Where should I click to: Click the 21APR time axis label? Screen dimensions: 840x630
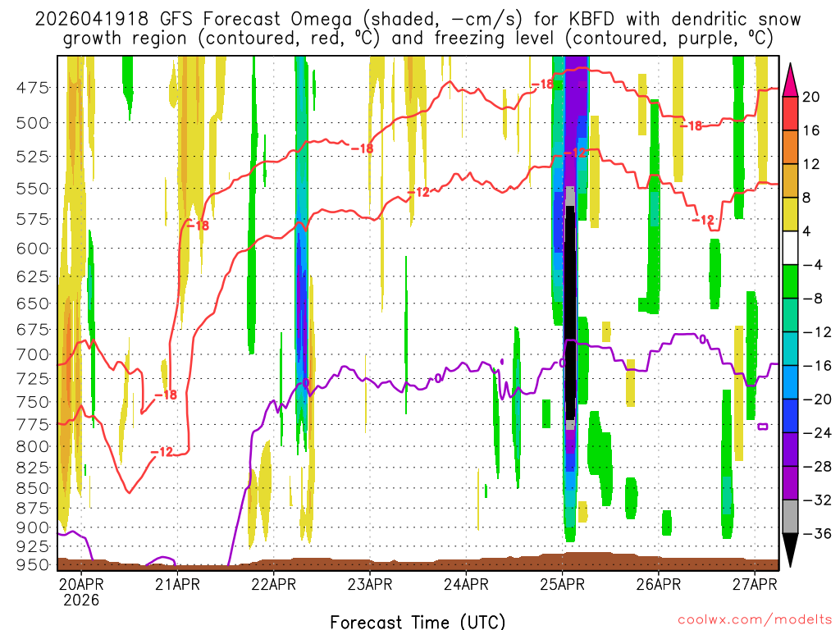pos(177,584)
